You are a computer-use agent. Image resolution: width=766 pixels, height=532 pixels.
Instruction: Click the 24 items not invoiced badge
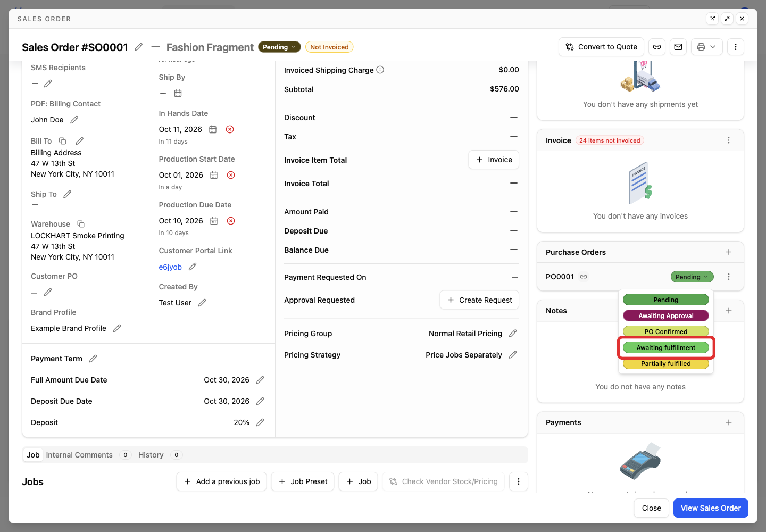[x=610, y=140]
